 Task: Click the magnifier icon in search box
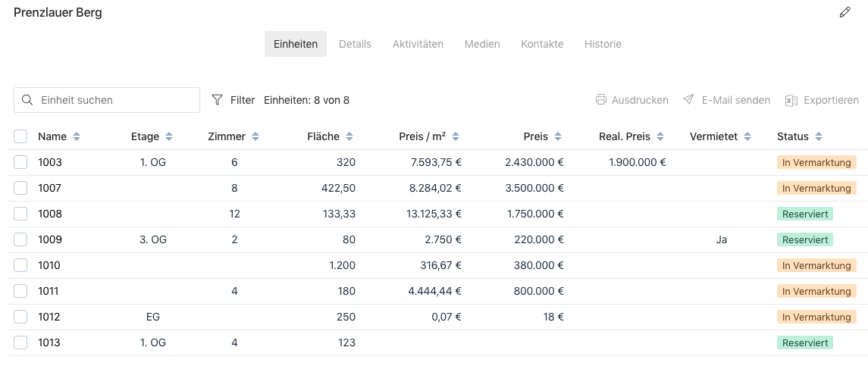click(28, 100)
